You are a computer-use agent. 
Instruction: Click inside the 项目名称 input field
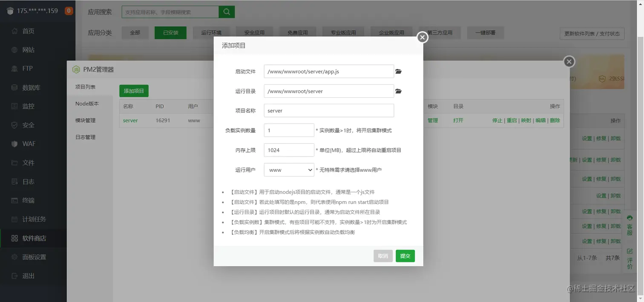coord(329,110)
